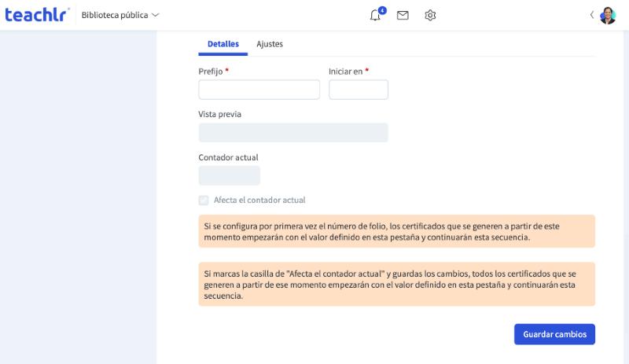Image resolution: width=629 pixels, height=364 pixels.
Task: Click the Contador actual label
Action: [228, 157]
